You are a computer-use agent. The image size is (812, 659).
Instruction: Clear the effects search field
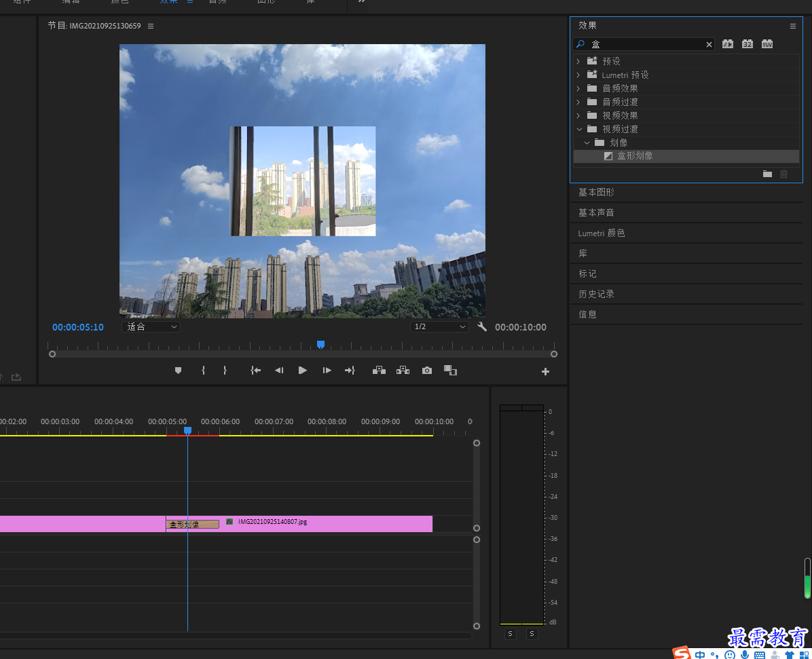pyautogui.click(x=709, y=45)
